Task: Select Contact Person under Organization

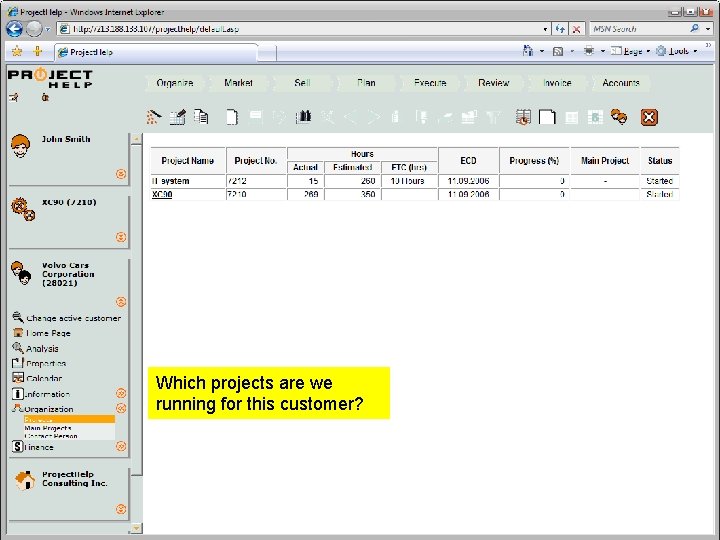Action: [x=51, y=436]
